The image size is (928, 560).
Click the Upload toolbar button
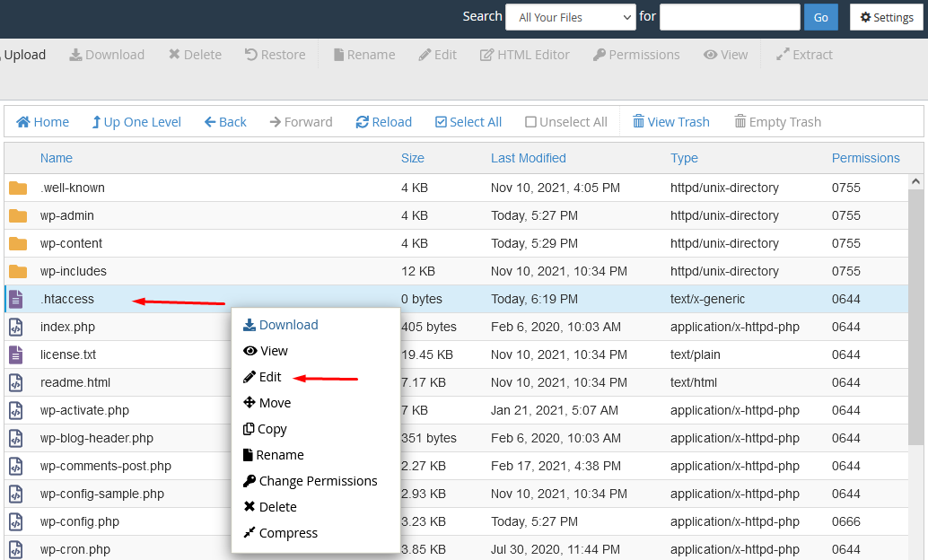[x=23, y=55]
